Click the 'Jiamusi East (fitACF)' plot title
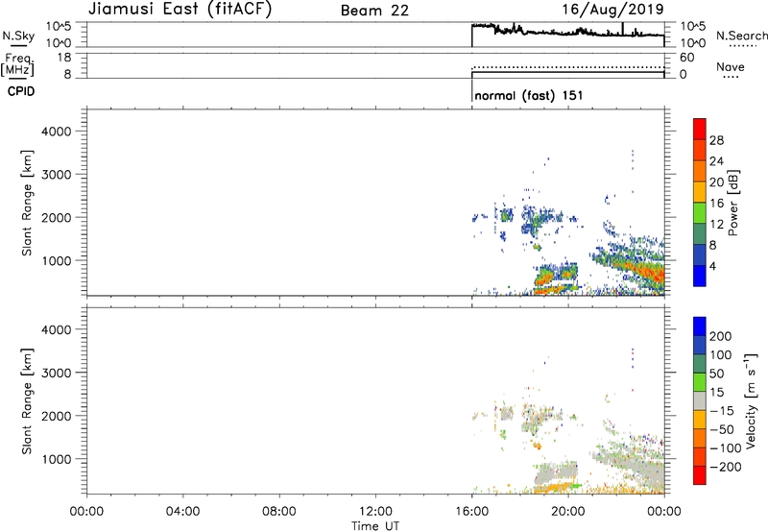The height and width of the screenshot is (532, 768). click(x=180, y=9)
